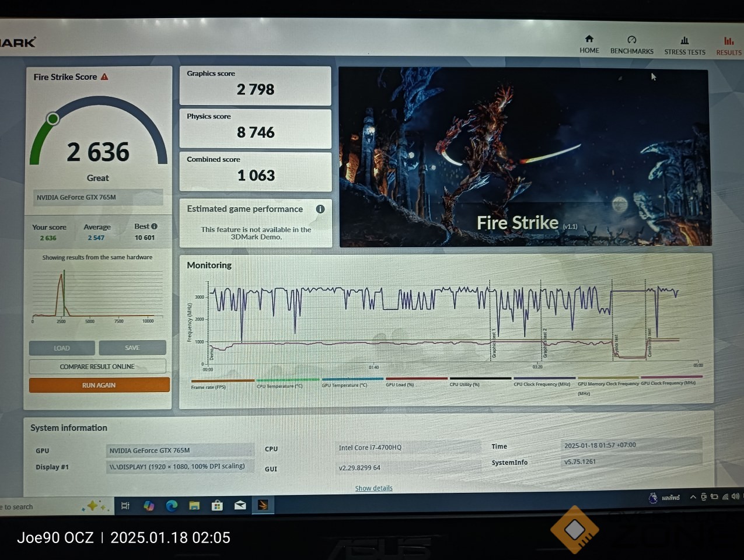Toggle the CPU Temperature legend swatch

pyautogui.click(x=288, y=380)
